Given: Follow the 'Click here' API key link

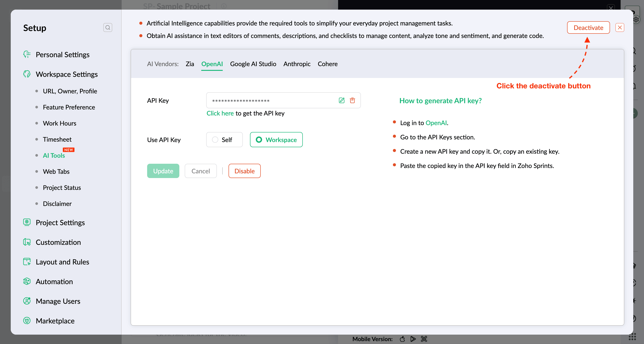Looking at the screenshot, I should tap(220, 113).
